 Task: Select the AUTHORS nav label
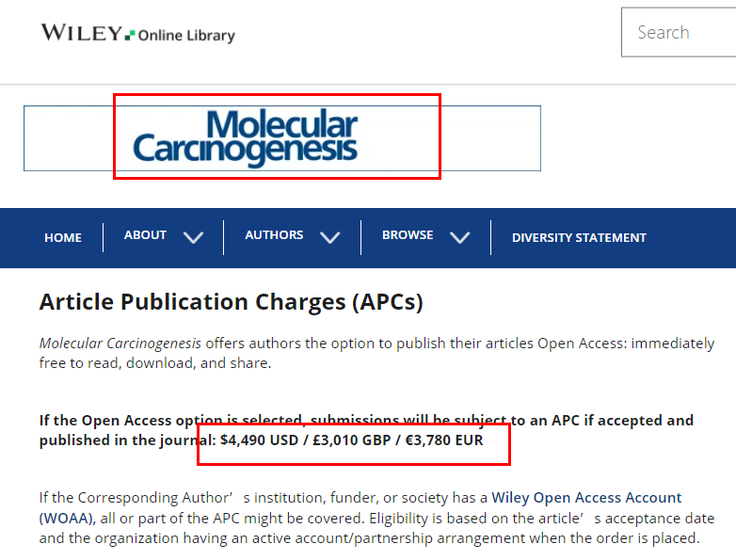tap(274, 235)
